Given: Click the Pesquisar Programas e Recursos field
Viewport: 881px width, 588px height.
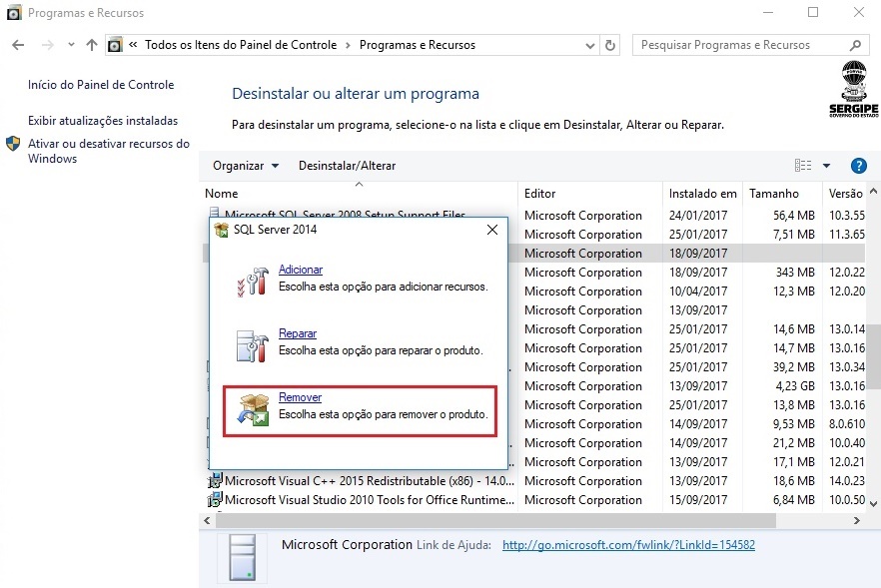Looking at the screenshot, I should pos(739,45).
